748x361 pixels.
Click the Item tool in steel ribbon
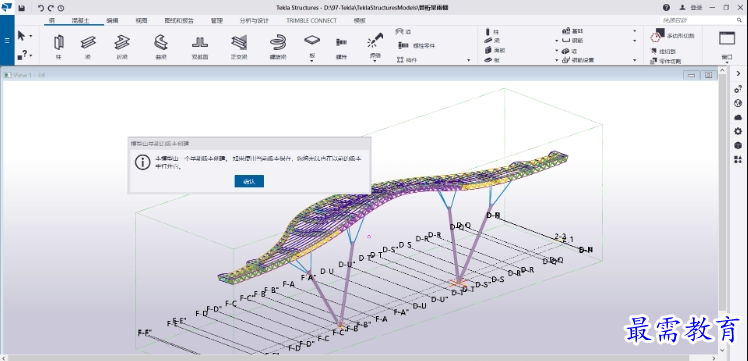pos(403,31)
